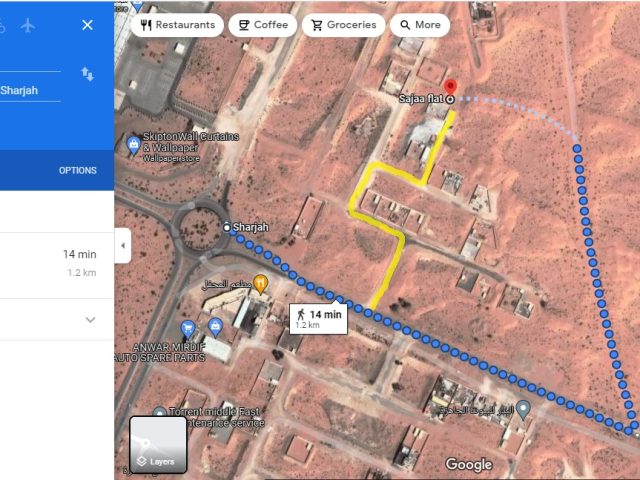The image size is (640, 480).
Task: Click the walking 14 min route callout
Action: [x=318, y=318]
